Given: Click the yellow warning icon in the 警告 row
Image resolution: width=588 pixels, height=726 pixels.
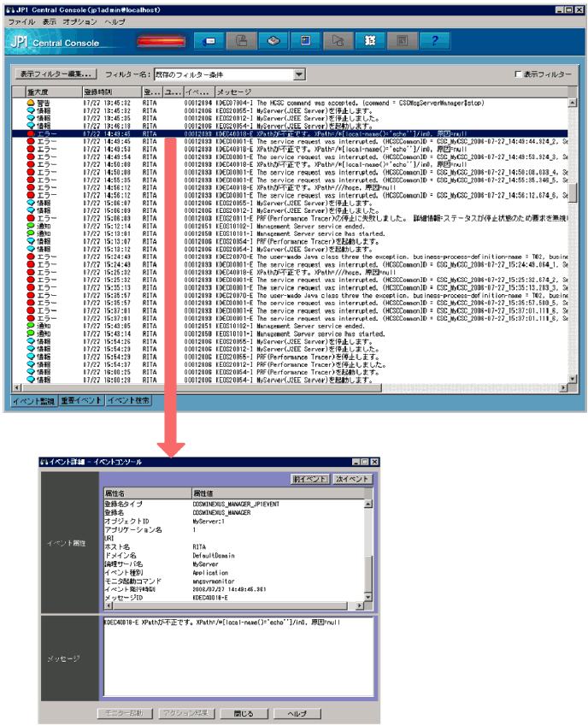Looking at the screenshot, I should [x=31, y=103].
